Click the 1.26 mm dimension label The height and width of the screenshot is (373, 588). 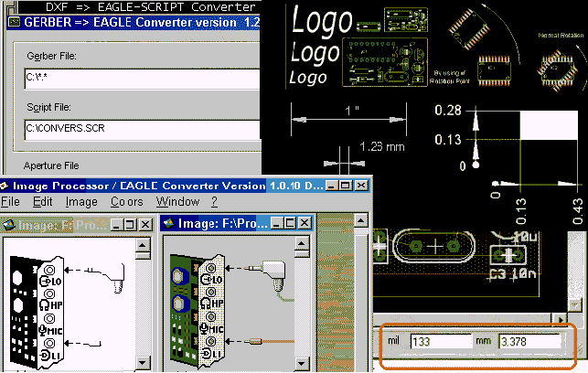pos(381,146)
